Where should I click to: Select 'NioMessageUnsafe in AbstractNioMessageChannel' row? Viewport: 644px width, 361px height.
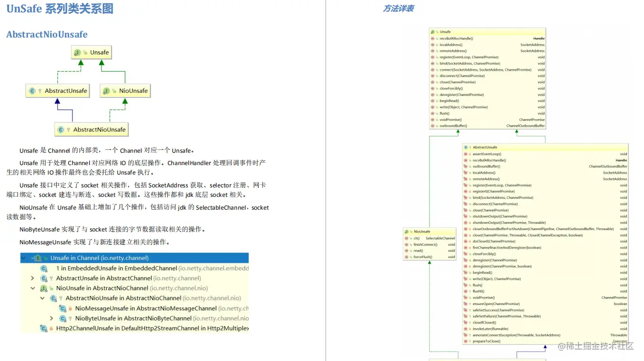pyautogui.click(x=134, y=308)
